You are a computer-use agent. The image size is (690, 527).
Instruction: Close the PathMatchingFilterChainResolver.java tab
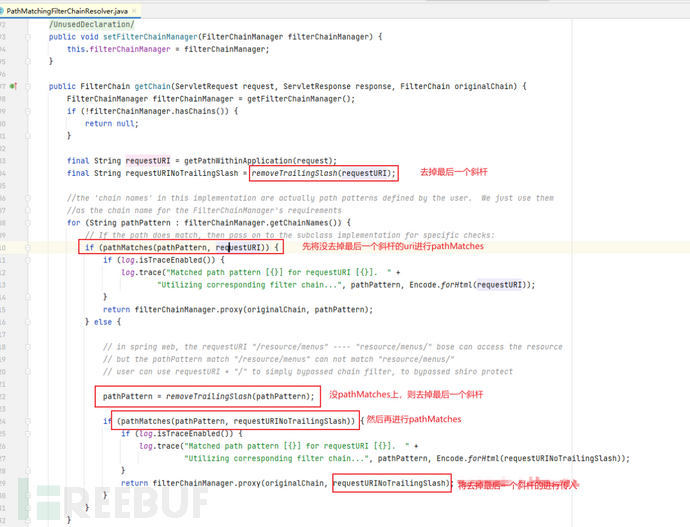tap(134, 11)
